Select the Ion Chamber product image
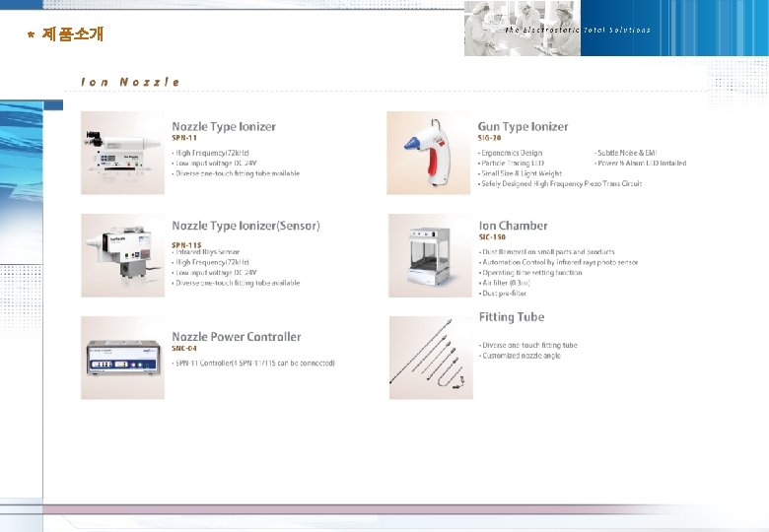The width and height of the screenshot is (769, 532). (x=430, y=255)
